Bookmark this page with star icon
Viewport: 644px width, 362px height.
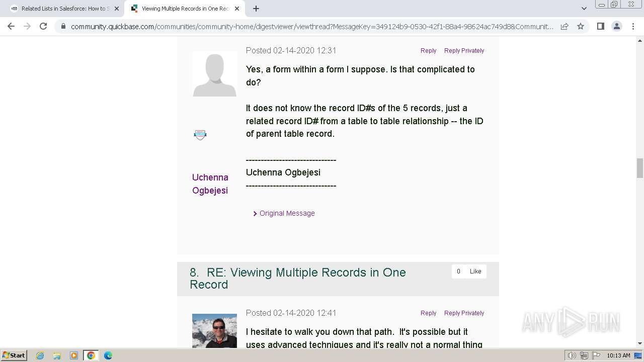pyautogui.click(x=581, y=26)
